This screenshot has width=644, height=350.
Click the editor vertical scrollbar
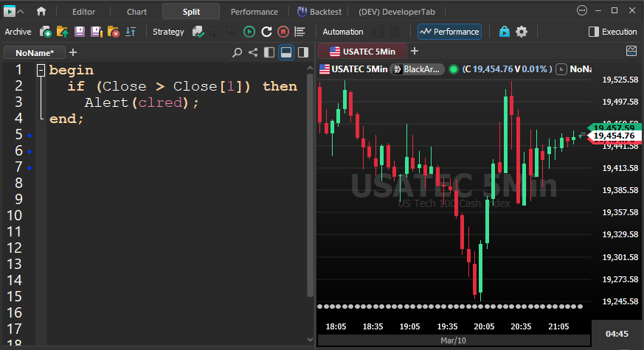pyautogui.click(x=310, y=184)
